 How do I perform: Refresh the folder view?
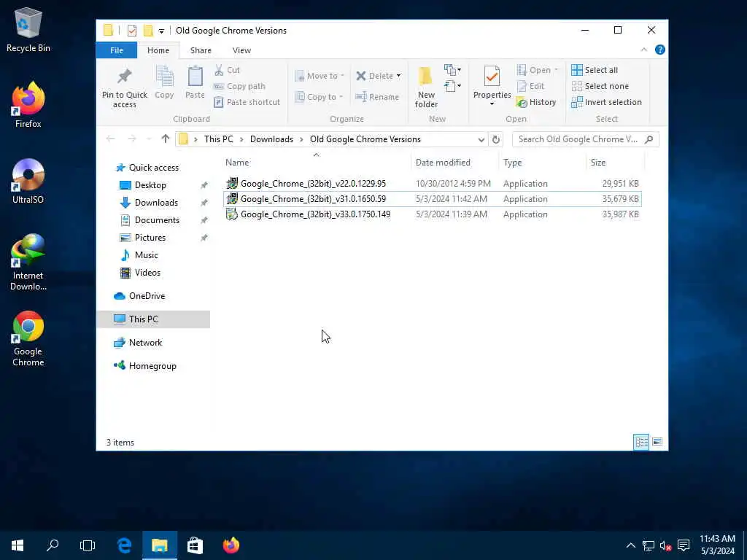point(495,139)
